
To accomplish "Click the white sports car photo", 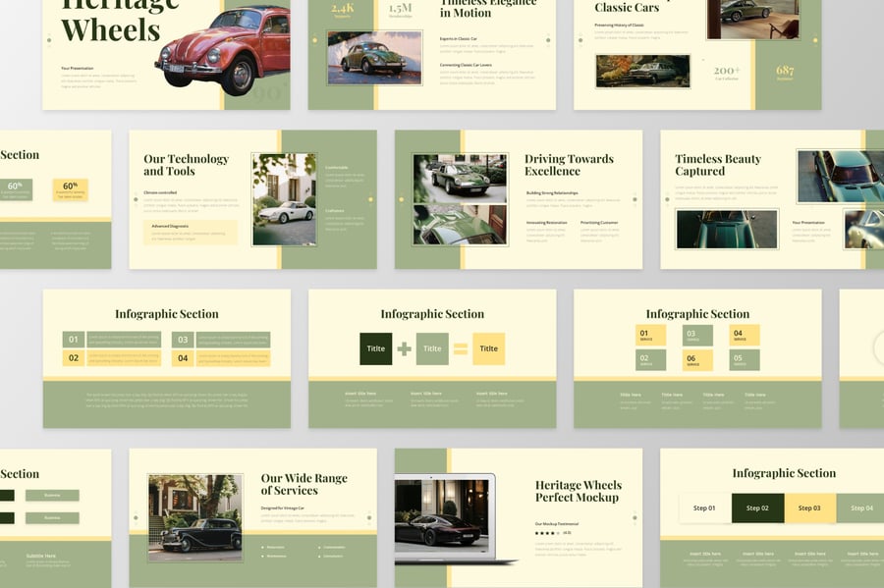I will [x=284, y=199].
